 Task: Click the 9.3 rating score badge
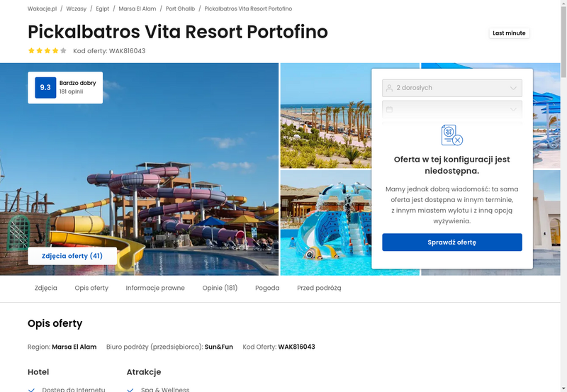(x=45, y=87)
